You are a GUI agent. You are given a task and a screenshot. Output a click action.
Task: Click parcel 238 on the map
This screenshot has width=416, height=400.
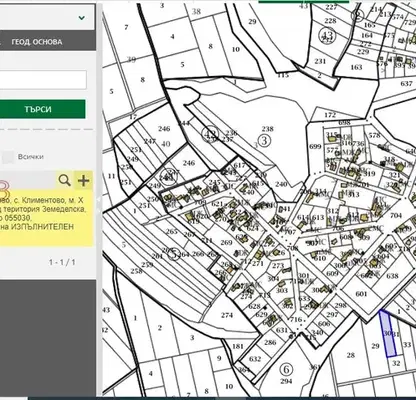268,129
